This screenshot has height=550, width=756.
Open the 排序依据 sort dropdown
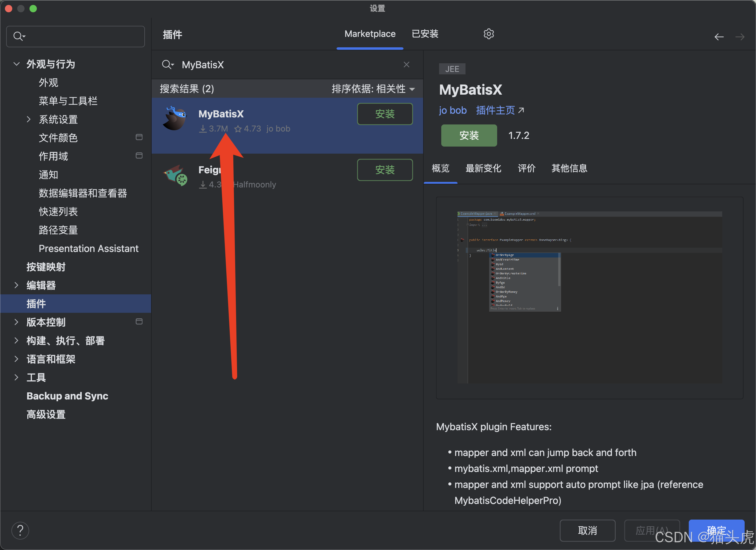click(x=373, y=89)
